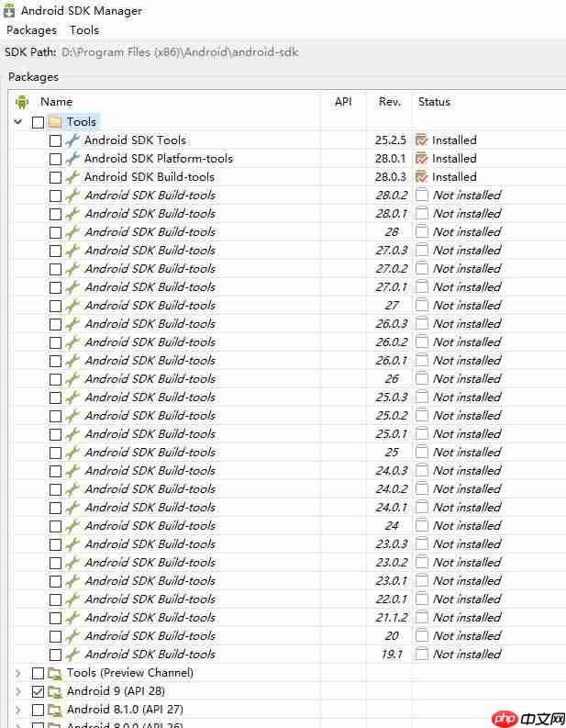This screenshot has height=728, width=566.
Task: Click revision value 25.2.5
Action: [x=391, y=140]
